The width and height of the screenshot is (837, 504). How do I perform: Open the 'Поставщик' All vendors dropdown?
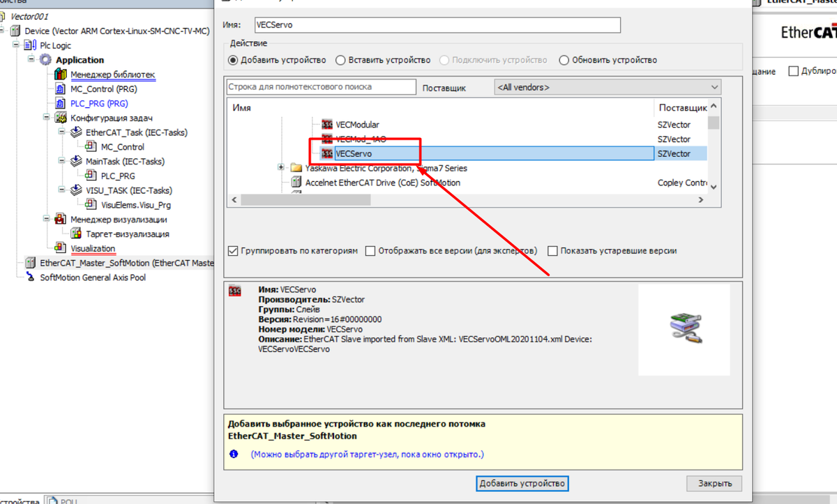(x=607, y=87)
